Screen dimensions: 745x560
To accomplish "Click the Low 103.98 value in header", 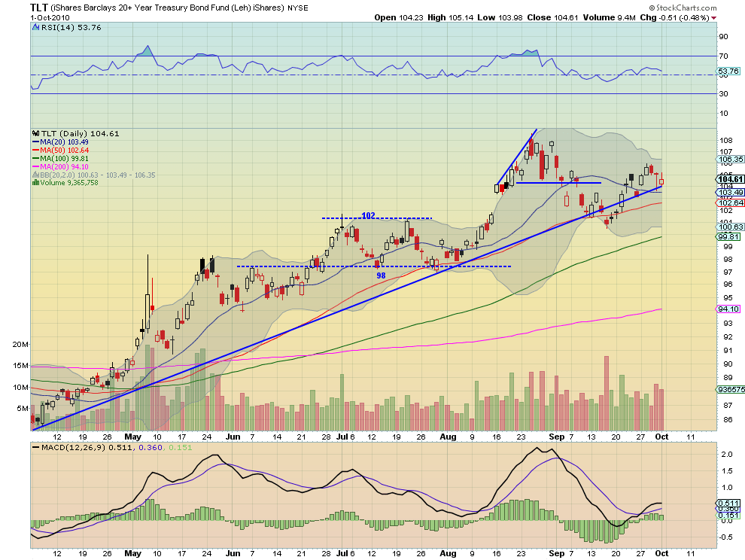I will click(x=500, y=17).
